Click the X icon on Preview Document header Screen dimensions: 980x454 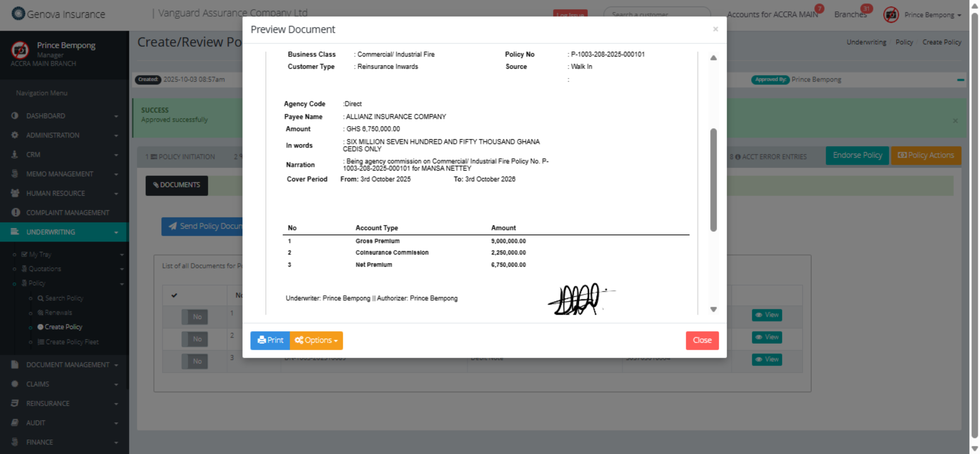pos(715,29)
